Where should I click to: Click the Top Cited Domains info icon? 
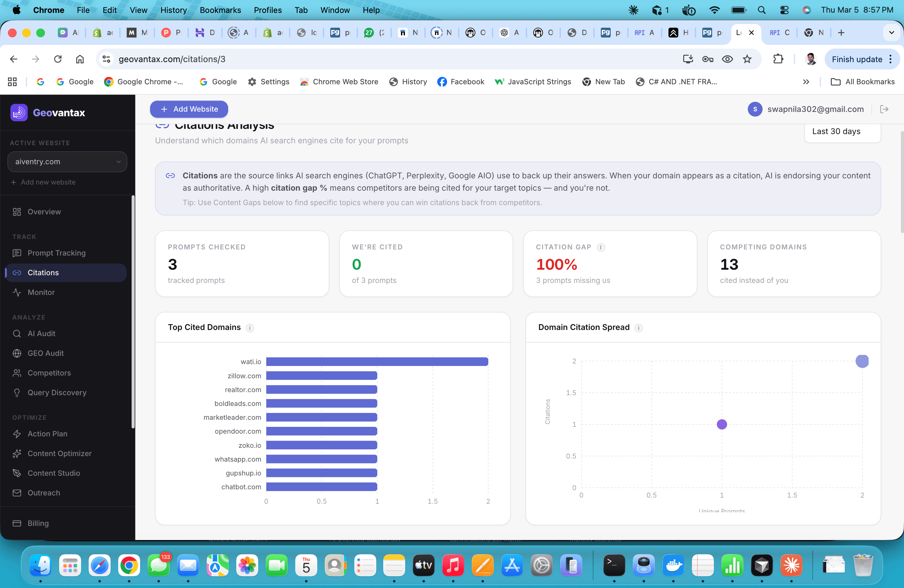250,328
